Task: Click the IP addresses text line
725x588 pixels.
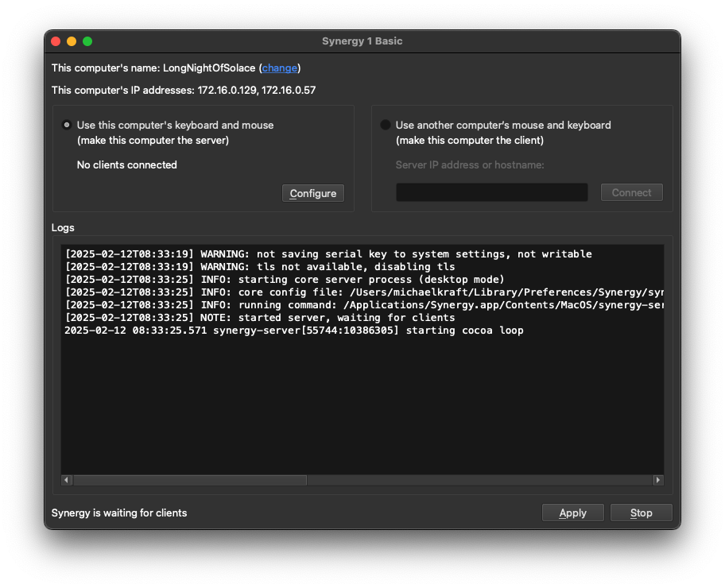Action: 184,90
